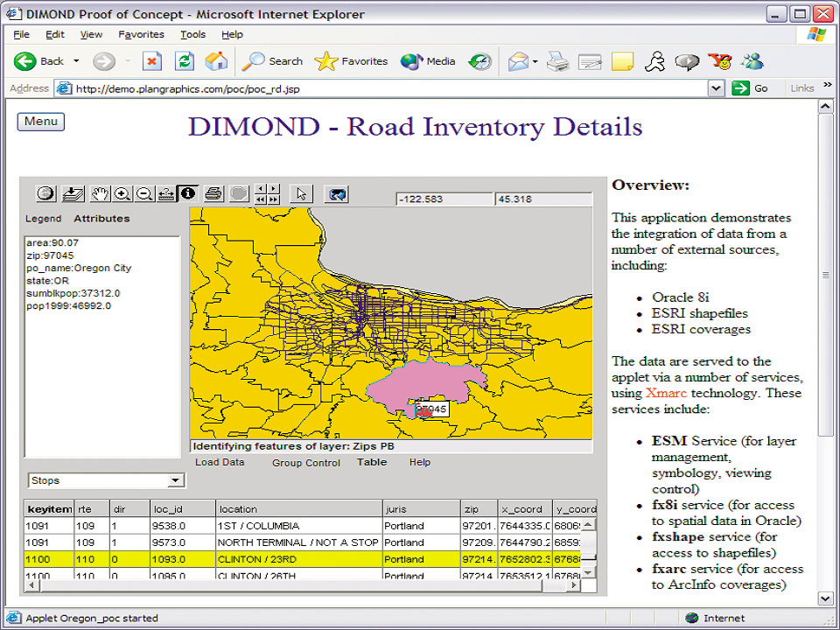Click the browser Forward arrow
840x630 pixels.
point(104,61)
